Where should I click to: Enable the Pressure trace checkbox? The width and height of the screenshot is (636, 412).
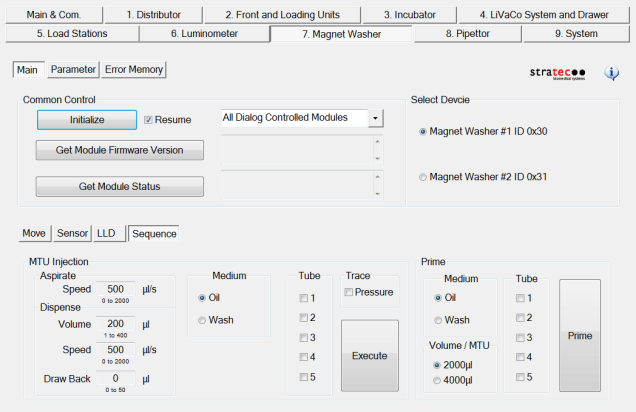pos(348,292)
